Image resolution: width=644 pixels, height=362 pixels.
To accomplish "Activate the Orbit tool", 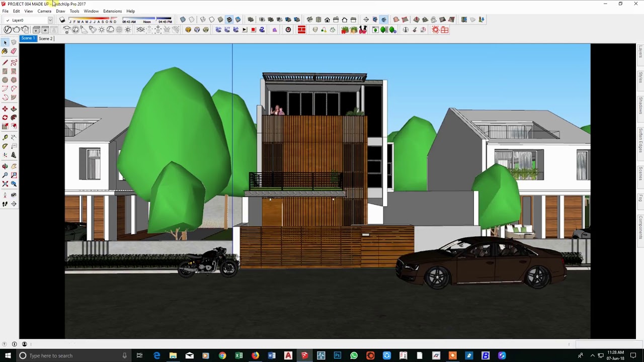I will [x=5, y=166].
